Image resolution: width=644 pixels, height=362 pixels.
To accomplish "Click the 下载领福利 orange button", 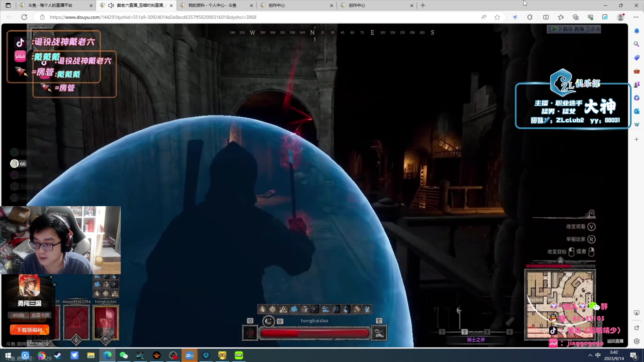I will pyautogui.click(x=30, y=330).
